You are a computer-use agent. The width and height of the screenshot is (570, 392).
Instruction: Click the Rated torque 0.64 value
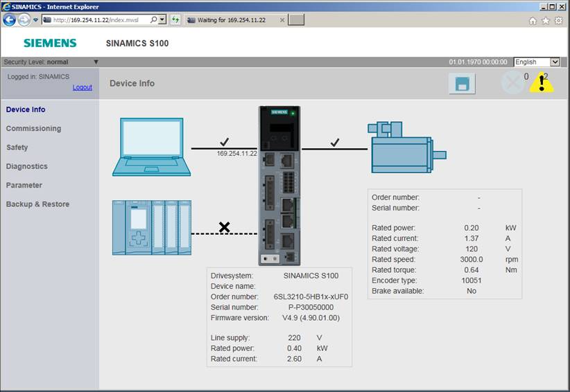tap(472, 269)
